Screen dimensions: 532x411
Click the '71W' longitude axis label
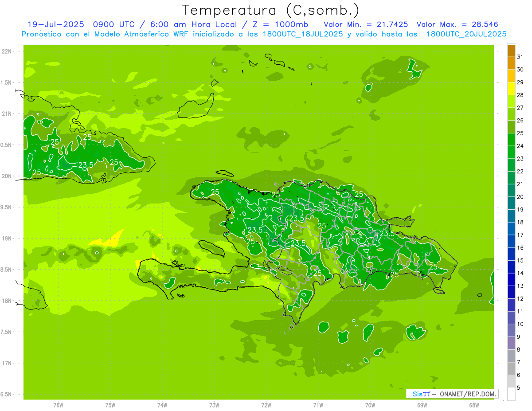(318, 405)
